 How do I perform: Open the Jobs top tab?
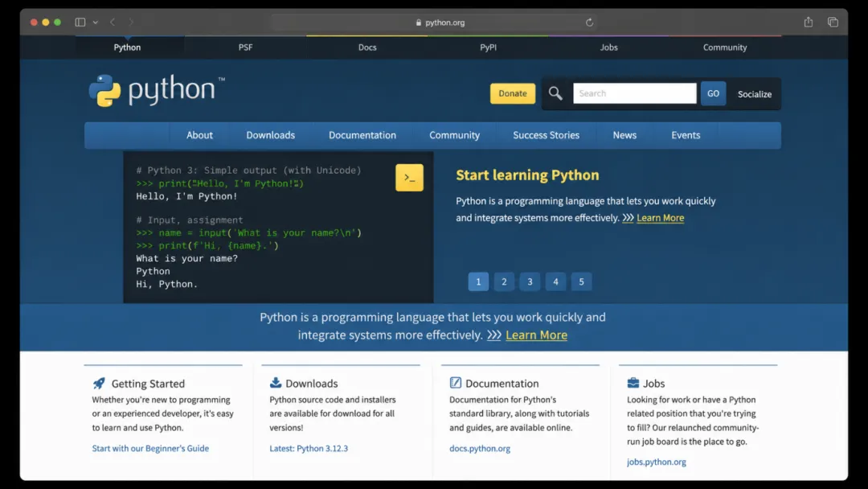(609, 47)
